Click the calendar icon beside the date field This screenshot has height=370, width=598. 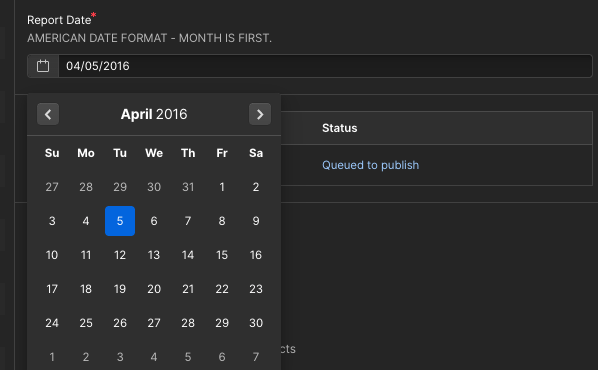43,66
